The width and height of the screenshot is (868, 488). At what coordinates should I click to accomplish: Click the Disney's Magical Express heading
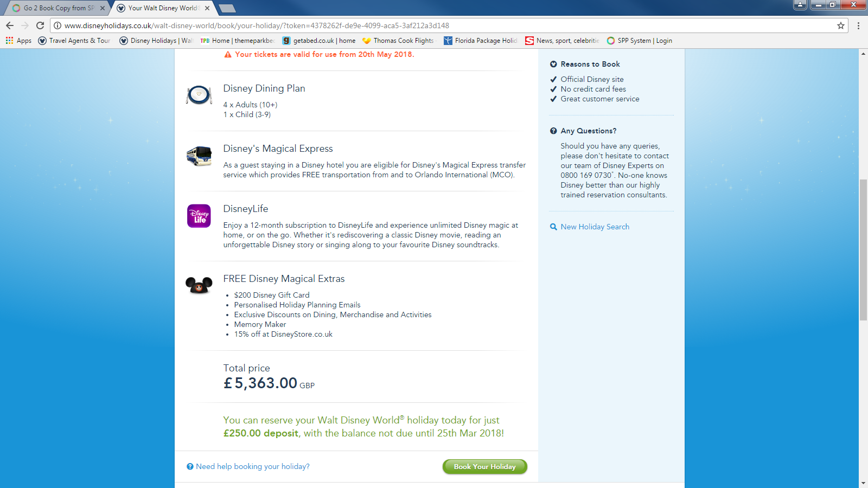(278, 149)
